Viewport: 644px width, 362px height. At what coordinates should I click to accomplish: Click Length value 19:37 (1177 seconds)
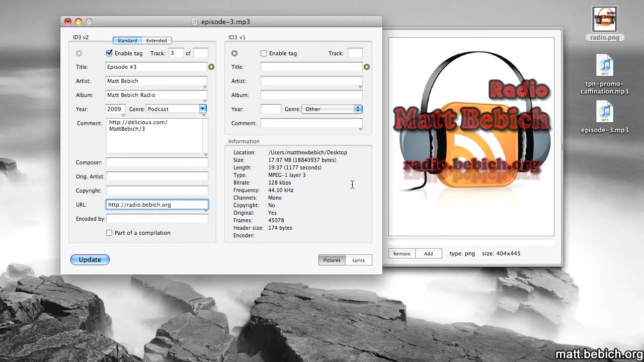[x=295, y=167]
